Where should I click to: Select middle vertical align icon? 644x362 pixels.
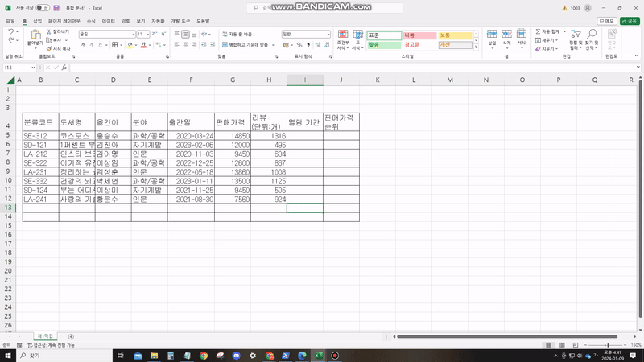(x=185, y=34)
